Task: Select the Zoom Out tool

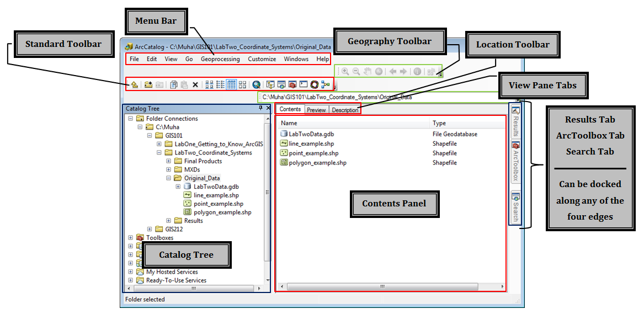Action: [356, 71]
